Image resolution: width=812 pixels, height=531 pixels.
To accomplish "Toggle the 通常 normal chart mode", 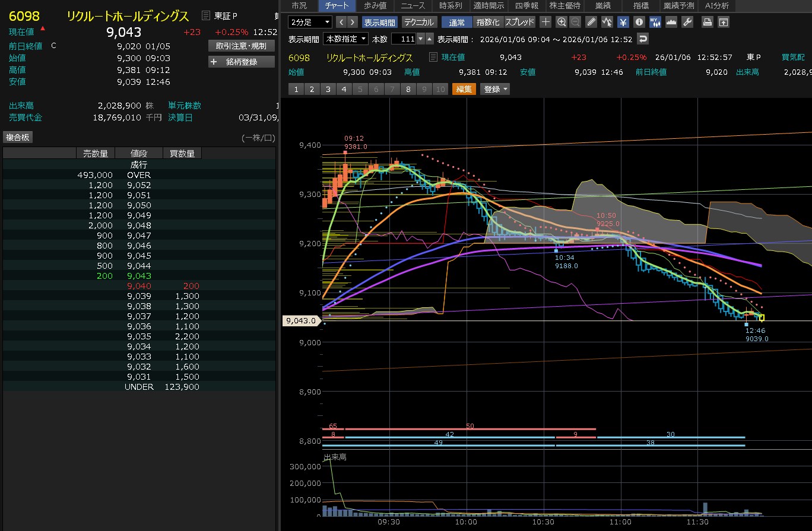I will 457,22.
